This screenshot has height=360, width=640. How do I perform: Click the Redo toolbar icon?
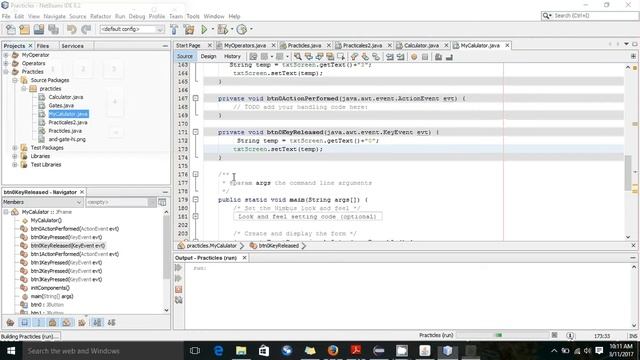[86, 29]
